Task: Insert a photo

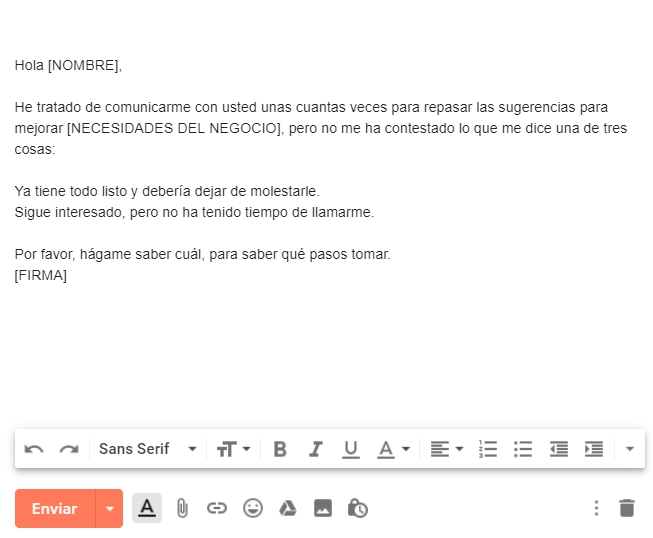Action: [323, 508]
